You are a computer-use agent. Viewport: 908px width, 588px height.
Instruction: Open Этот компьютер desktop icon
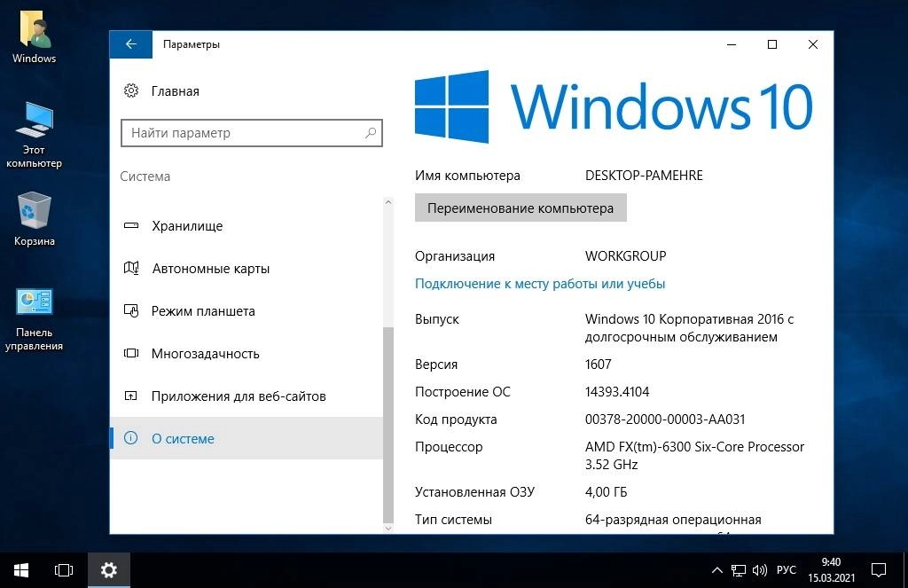(x=35, y=135)
